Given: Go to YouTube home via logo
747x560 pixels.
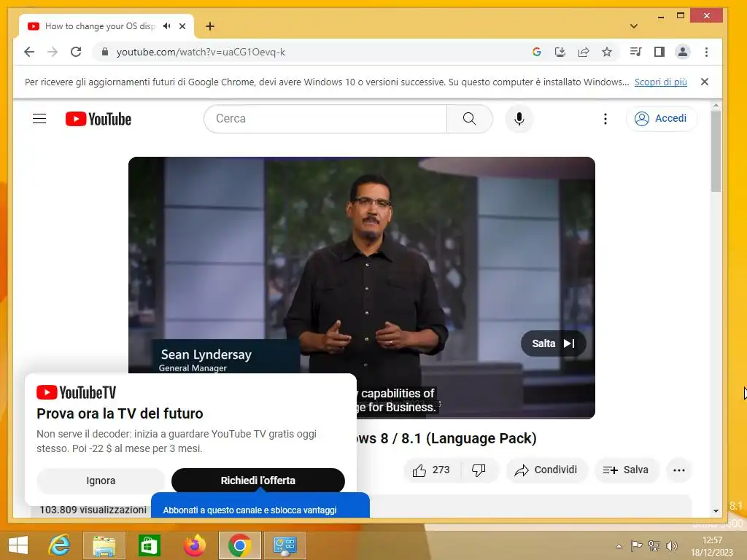Looking at the screenshot, I should click(x=98, y=119).
